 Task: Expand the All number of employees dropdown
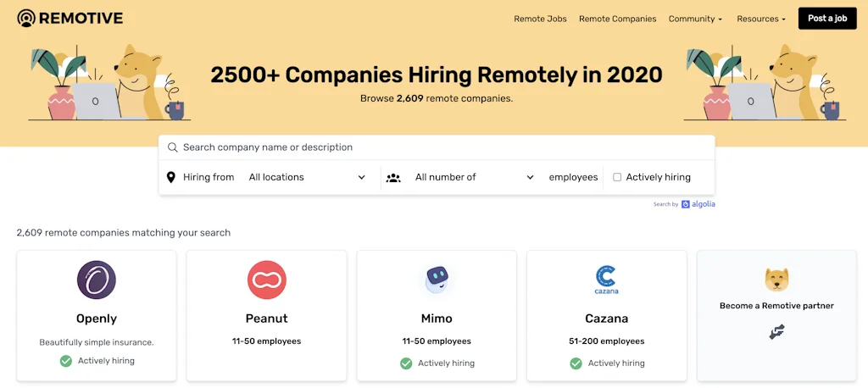pyautogui.click(x=474, y=177)
